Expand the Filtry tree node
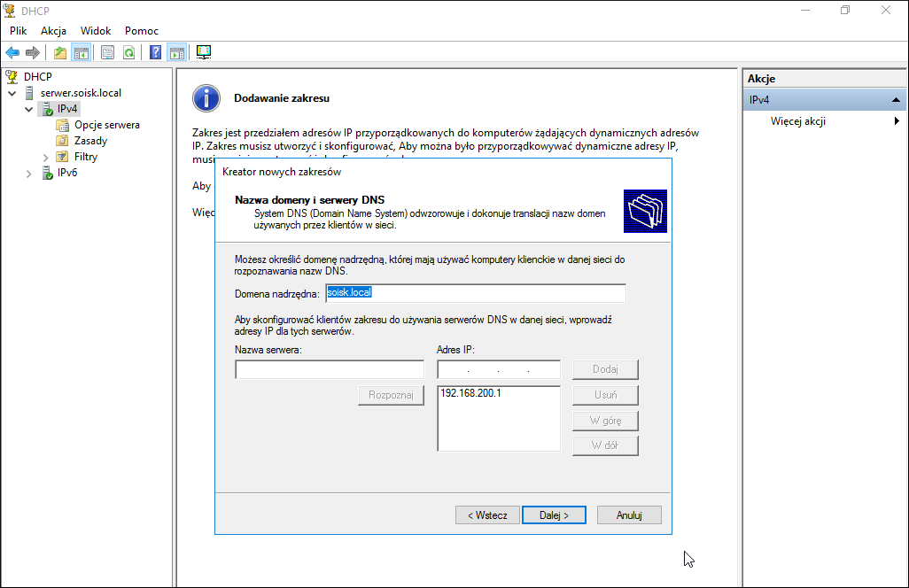The width and height of the screenshot is (909, 588). point(46,157)
